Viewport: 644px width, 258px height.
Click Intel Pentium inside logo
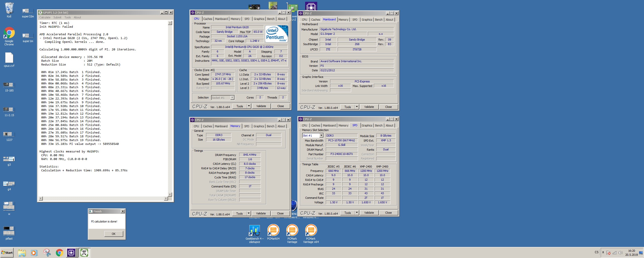(276, 34)
